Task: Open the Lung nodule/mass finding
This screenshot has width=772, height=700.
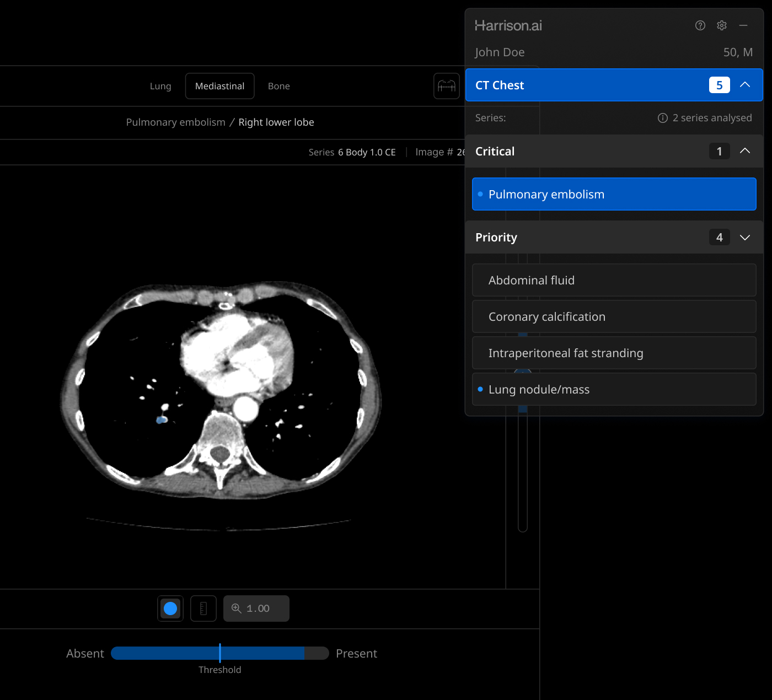Action: coord(614,390)
